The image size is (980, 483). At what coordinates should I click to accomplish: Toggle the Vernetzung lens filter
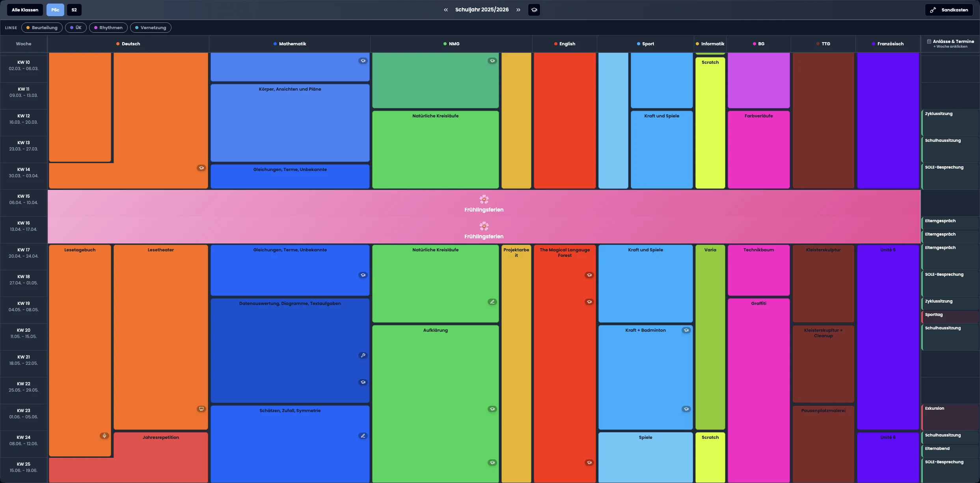(x=151, y=28)
